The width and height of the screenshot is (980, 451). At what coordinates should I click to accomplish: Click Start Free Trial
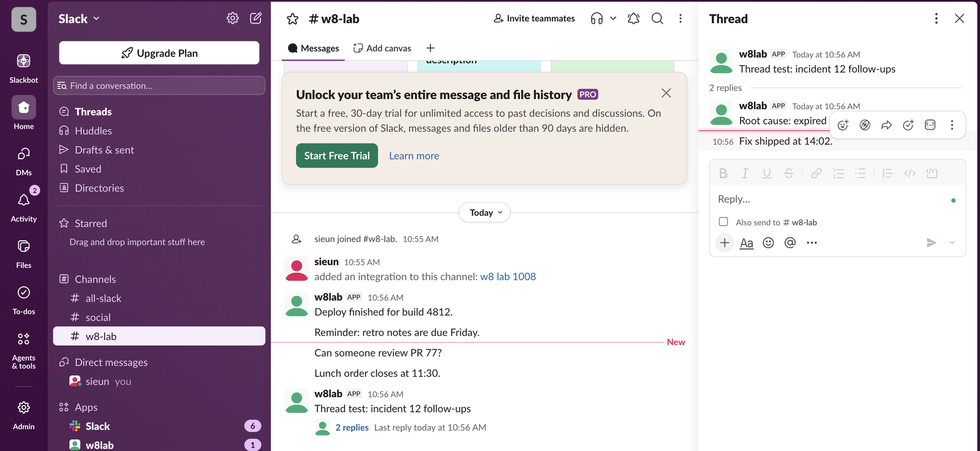coord(337,156)
